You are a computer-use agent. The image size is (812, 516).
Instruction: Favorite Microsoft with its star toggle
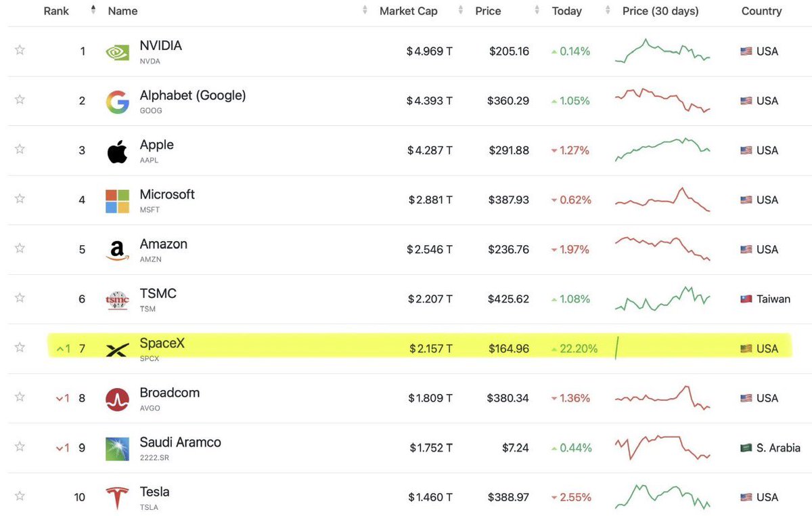[20, 198]
